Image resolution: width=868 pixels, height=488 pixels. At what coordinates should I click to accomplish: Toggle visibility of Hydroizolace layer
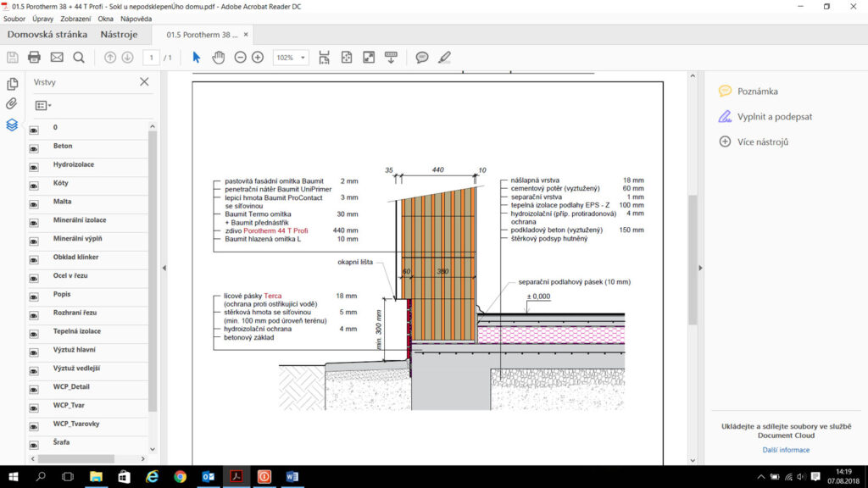tap(35, 167)
